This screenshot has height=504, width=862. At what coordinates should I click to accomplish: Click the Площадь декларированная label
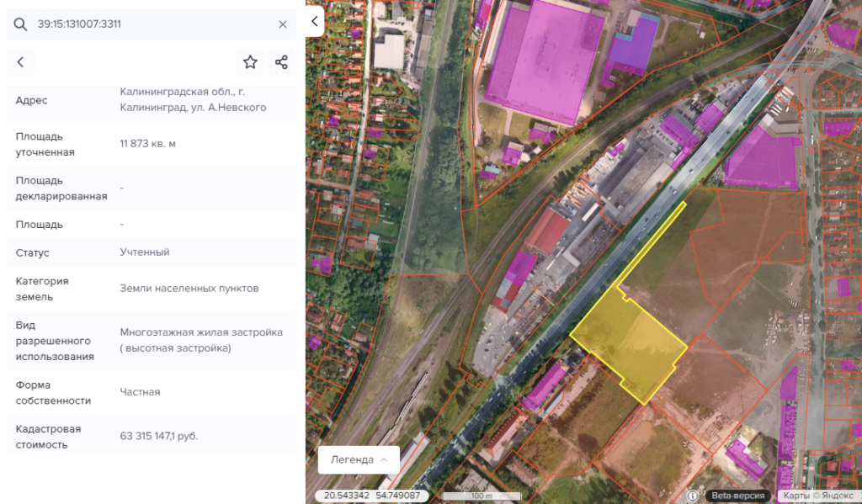pyautogui.click(x=61, y=188)
